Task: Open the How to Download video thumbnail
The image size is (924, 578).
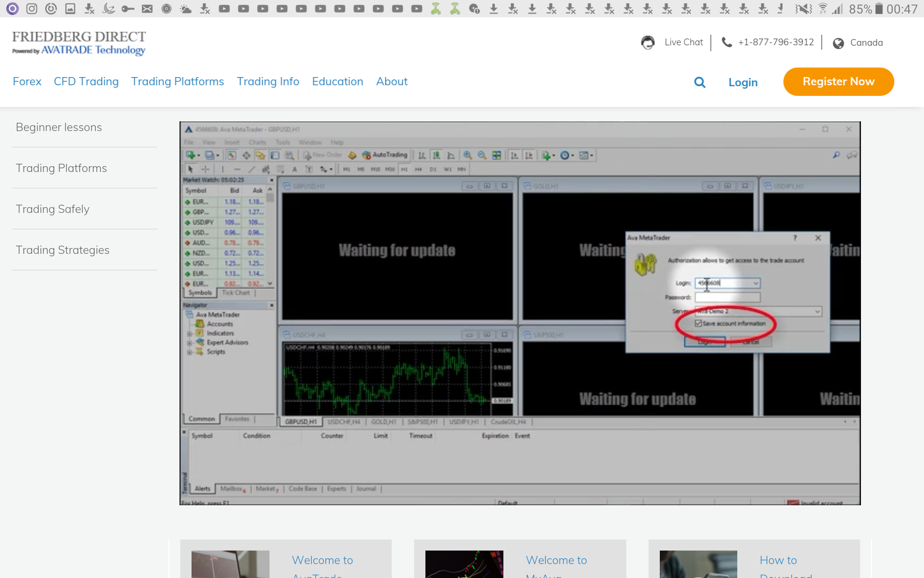Action: pos(698,564)
